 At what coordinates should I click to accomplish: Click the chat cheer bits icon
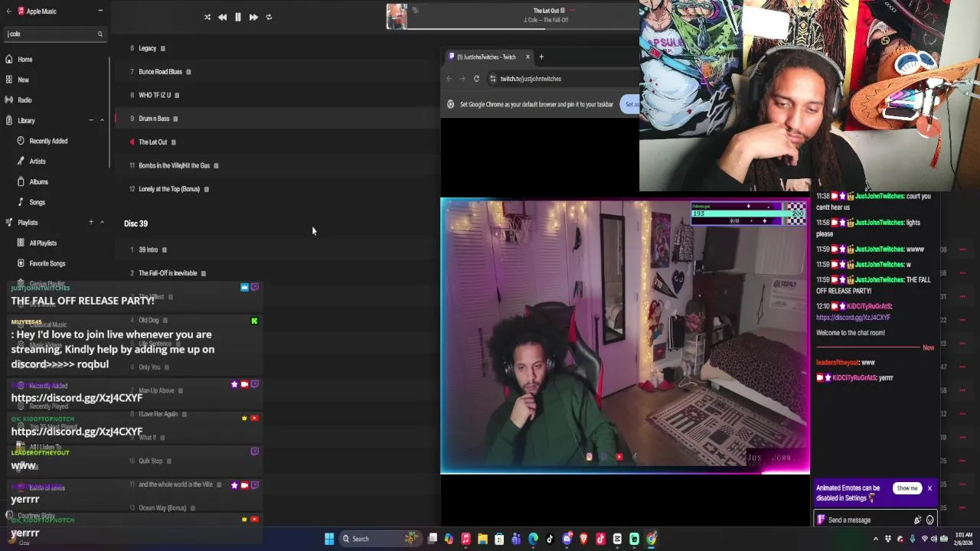pyautogui.click(x=917, y=520)
